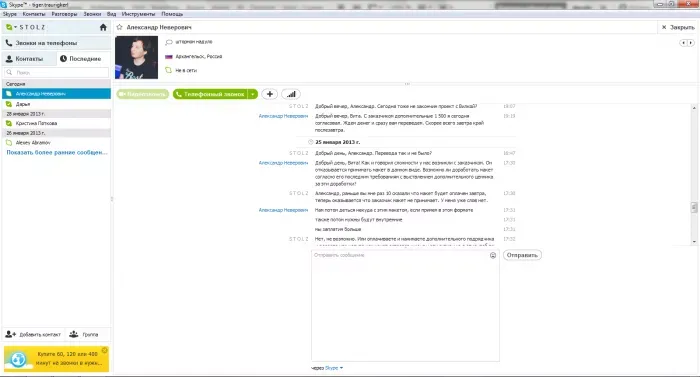The width and height of the screenshot is (700, 377).
Task: Toggle favorite star for Александр Неверович
Action: [x=120, y=27]
